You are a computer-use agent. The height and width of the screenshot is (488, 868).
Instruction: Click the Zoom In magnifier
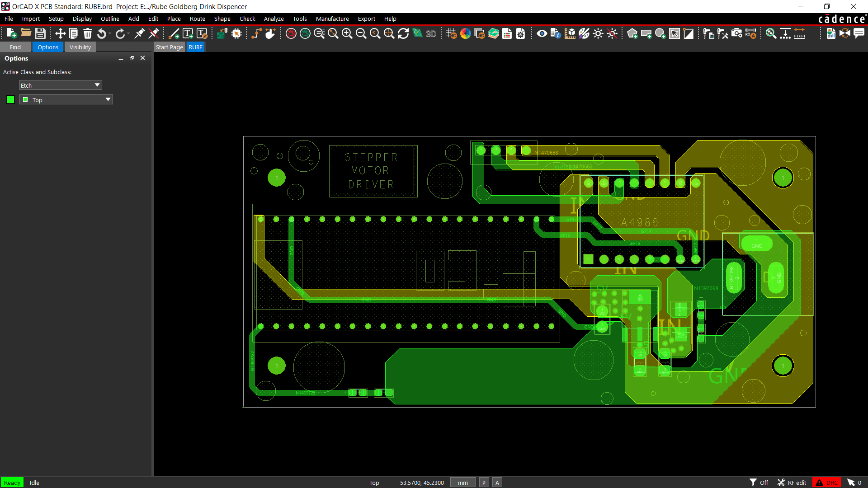click(x=347, y=33)
